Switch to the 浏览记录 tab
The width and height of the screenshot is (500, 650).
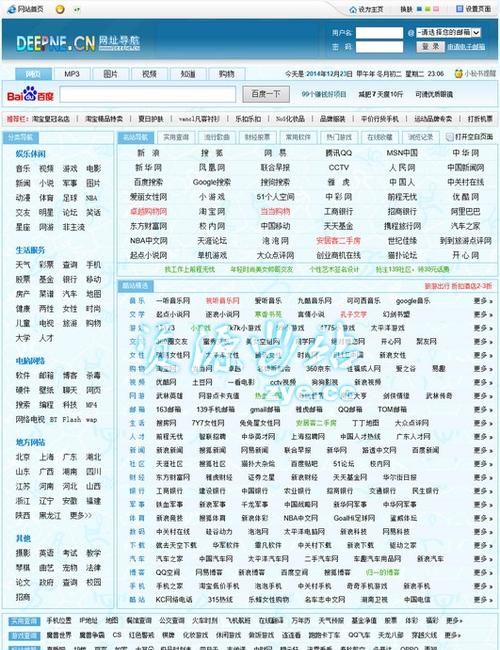420,137
